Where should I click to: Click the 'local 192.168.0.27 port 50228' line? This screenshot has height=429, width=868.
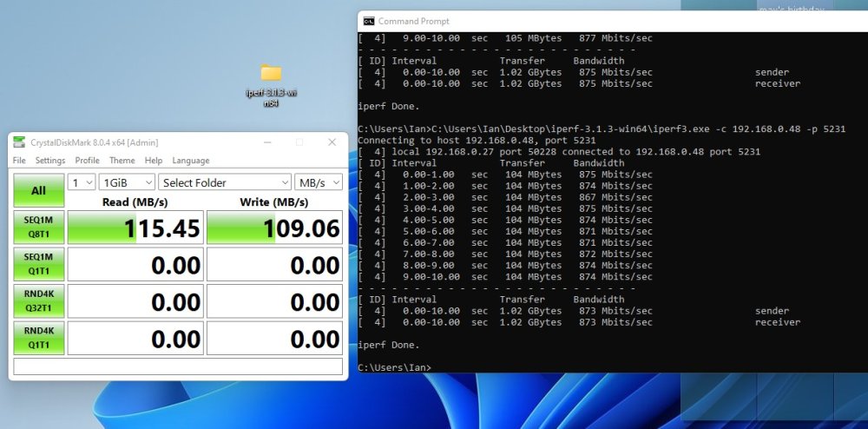pyautogui.click(x=559, y=152)
